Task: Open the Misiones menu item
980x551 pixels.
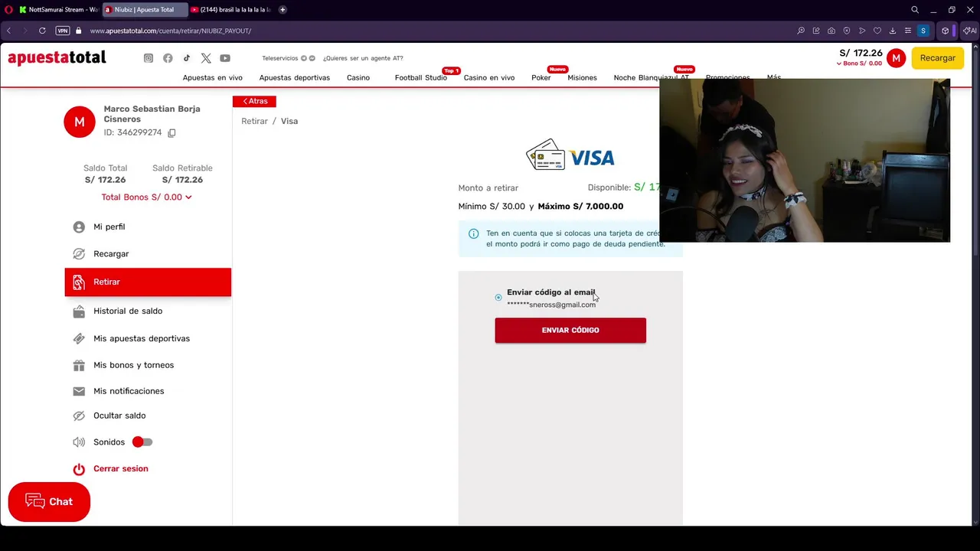Action: pyautogui.click(x=583, y=78)
